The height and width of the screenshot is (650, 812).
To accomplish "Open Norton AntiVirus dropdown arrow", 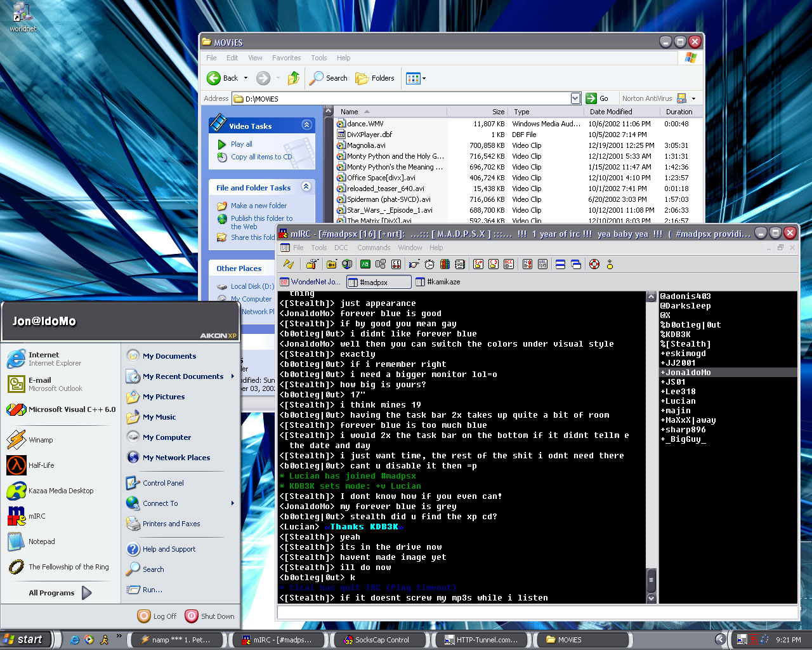I will [x=693, y=98].
